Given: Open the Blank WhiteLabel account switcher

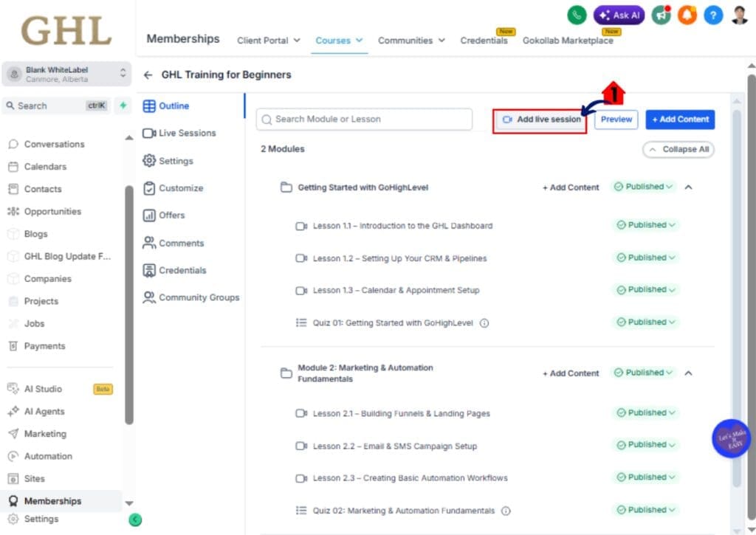Looking at the screenshot, I should point(66,74).
